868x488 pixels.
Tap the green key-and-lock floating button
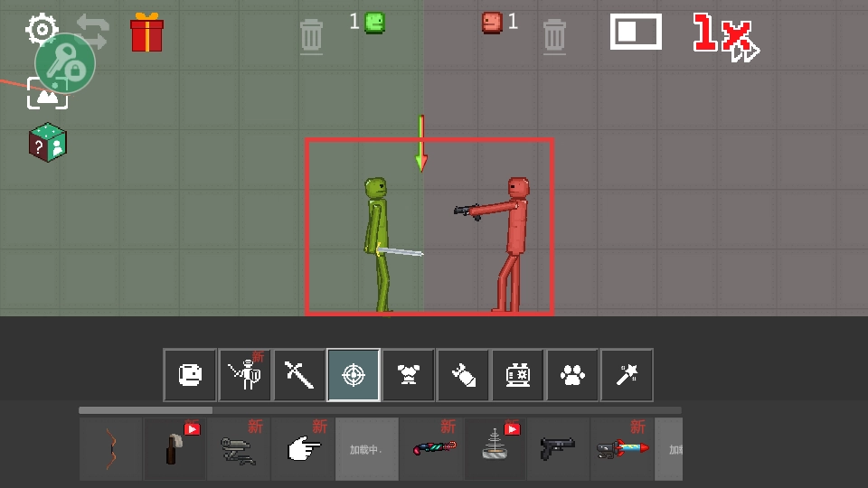coord(65,63)
